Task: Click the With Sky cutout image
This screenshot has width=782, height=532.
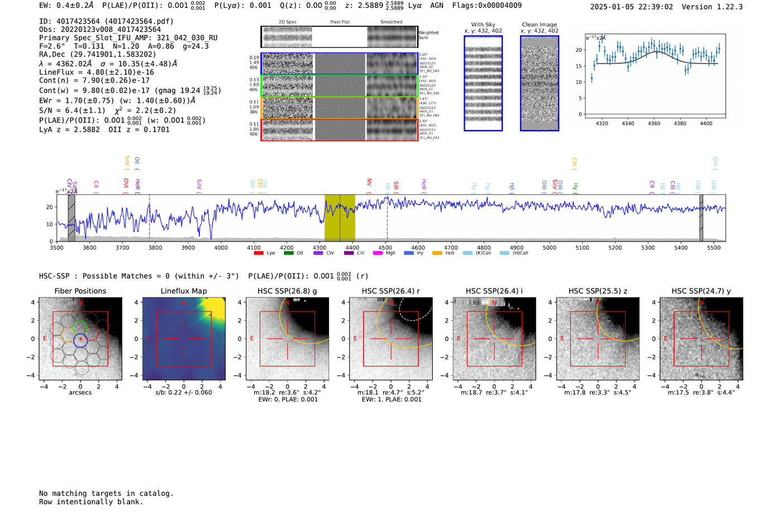Action: tap(483, 83)
